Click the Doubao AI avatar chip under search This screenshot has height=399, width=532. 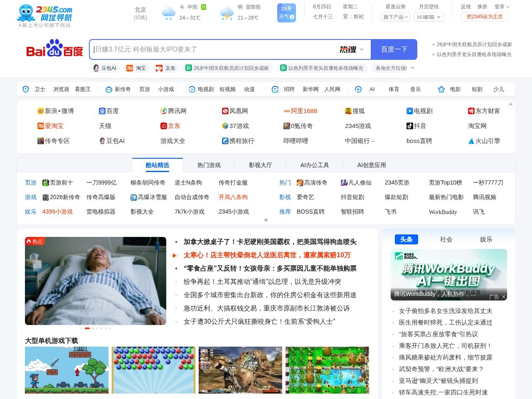click(105, 68)
